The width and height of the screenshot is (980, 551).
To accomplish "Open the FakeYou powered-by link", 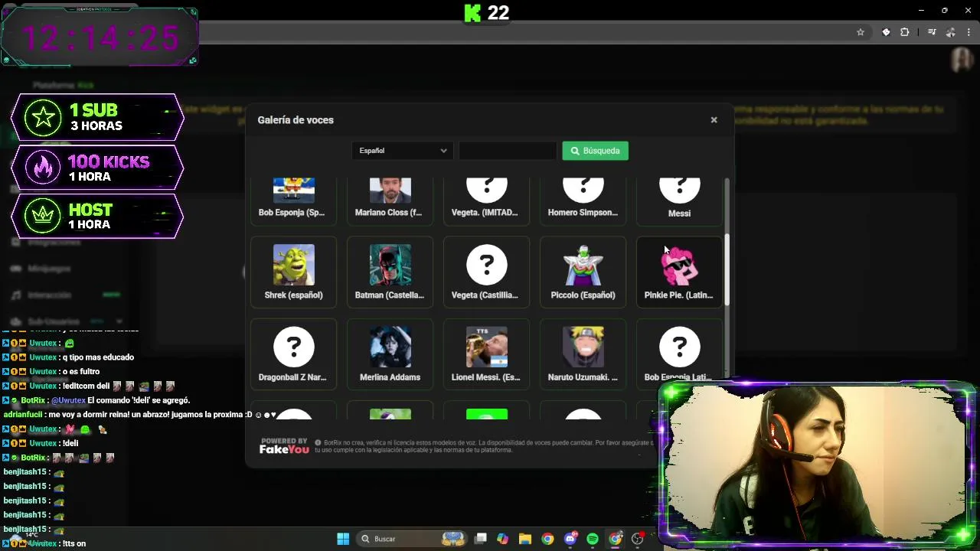I will (284, 446).
